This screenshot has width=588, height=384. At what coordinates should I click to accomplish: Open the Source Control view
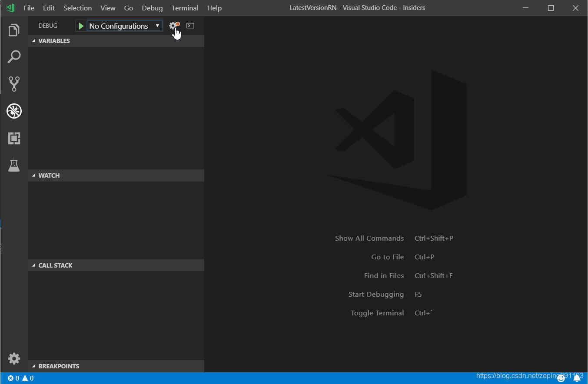pos(14,84)
